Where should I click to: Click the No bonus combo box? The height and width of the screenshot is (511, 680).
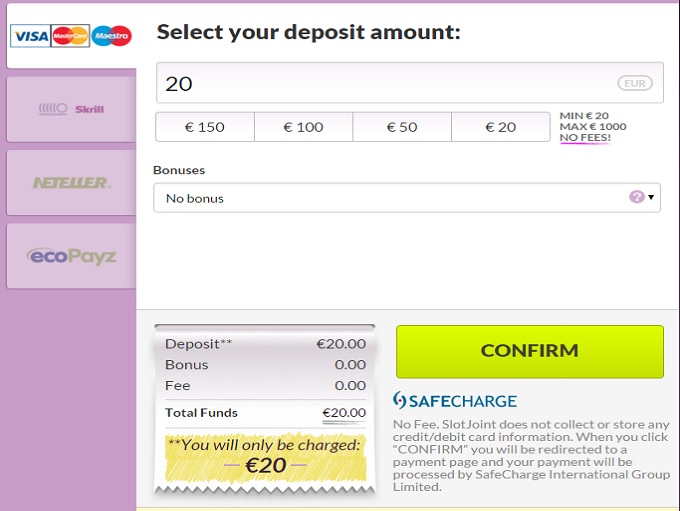(x=390, y=198)
